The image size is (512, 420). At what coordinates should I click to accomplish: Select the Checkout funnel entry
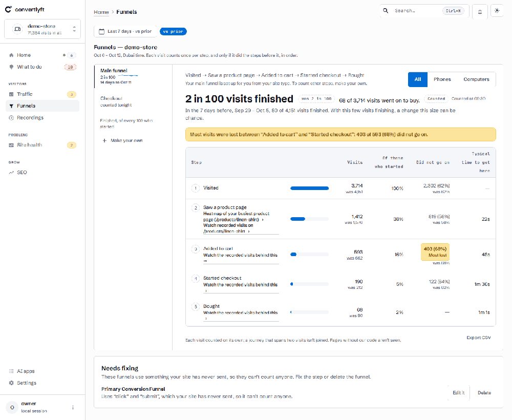click(133, 101)
